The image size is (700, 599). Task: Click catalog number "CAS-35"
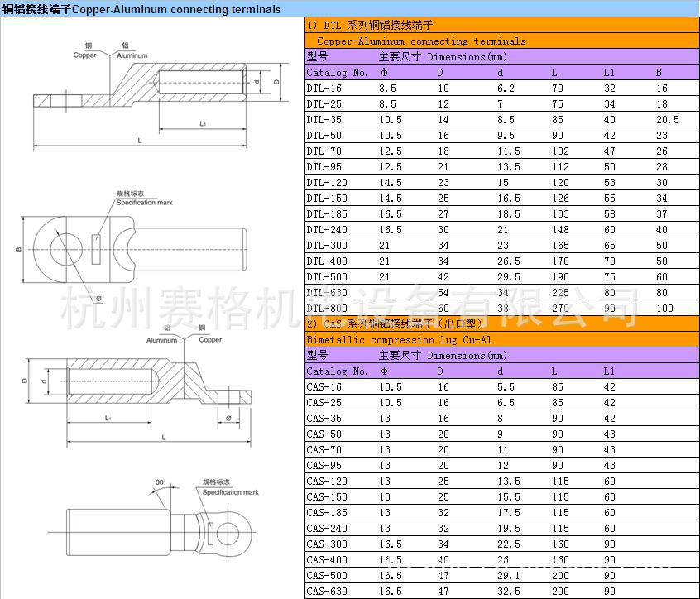coord(324,419)
